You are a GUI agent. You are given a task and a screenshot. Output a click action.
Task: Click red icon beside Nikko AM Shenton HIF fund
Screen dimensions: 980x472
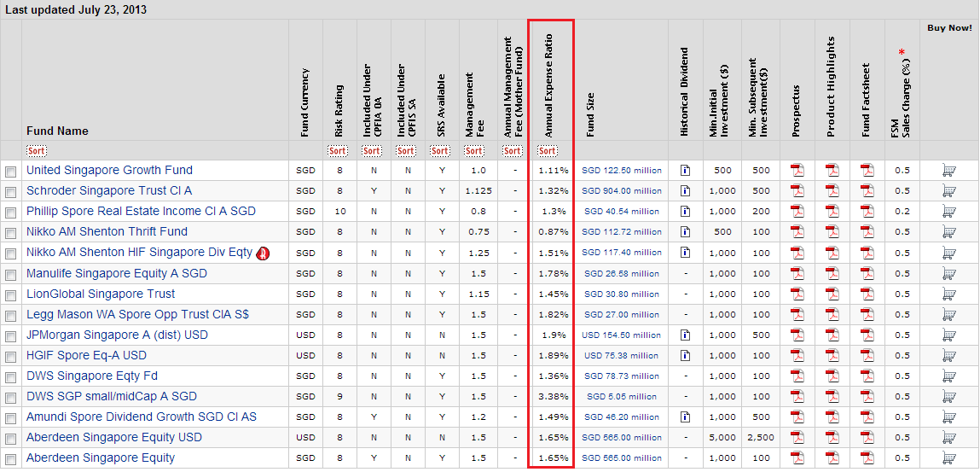[x=264, y=253]
